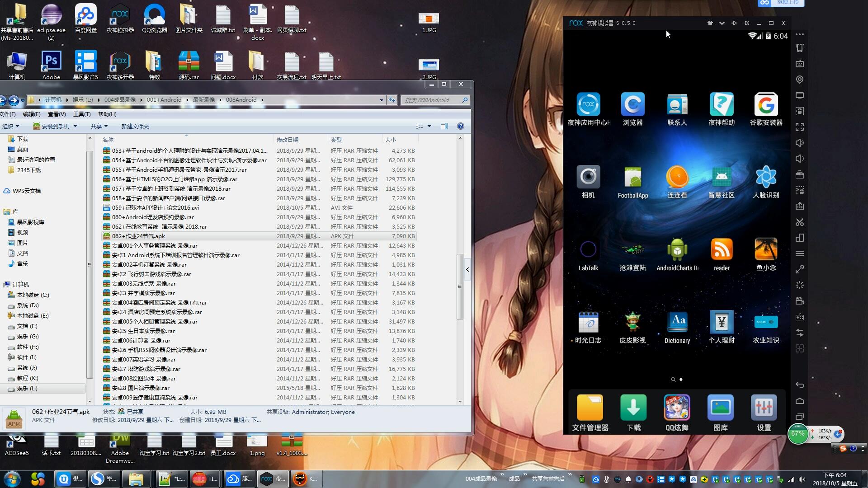Click the taskbar volume speaker icon
This screenshot has width=868, height=488.
802,479
